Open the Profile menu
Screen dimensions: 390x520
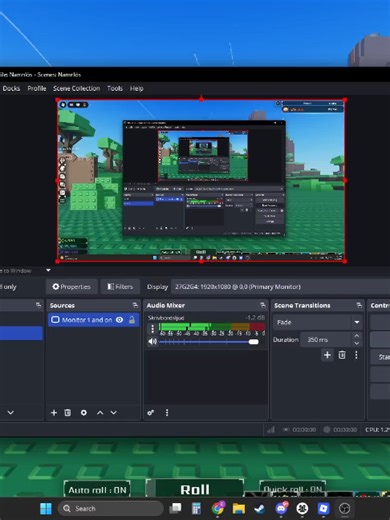[x=37, y=88]
